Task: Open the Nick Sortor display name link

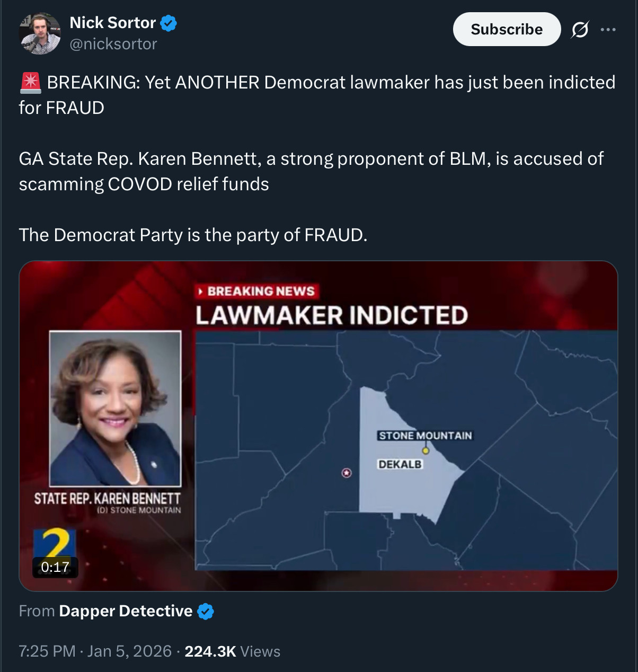Action: [x=112, y=23]
